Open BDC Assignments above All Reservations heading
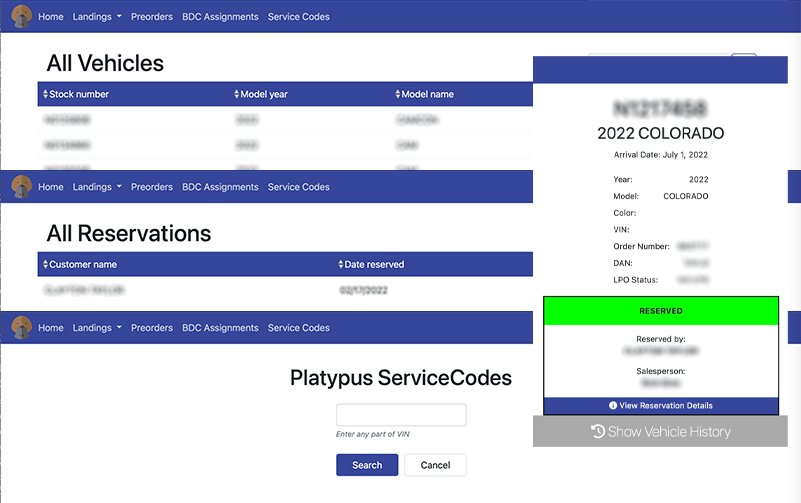The width and height of the screenshot is (801, 503). pyautogui.click(x=220, y=187)
